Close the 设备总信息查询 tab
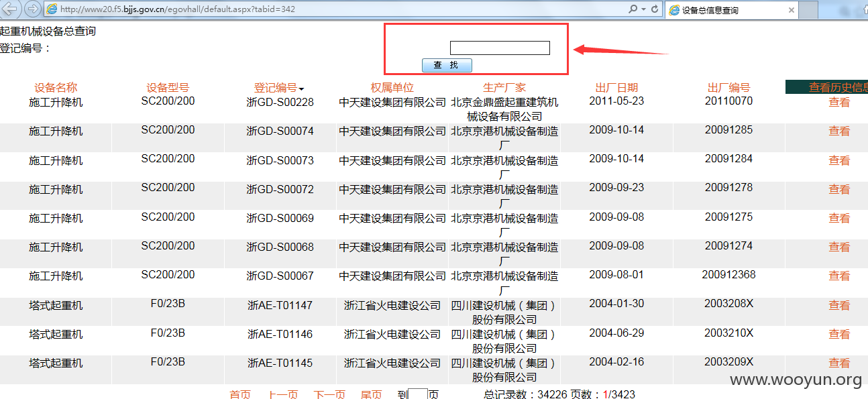This screenshot has width=868, height=399. pos(792,10)
